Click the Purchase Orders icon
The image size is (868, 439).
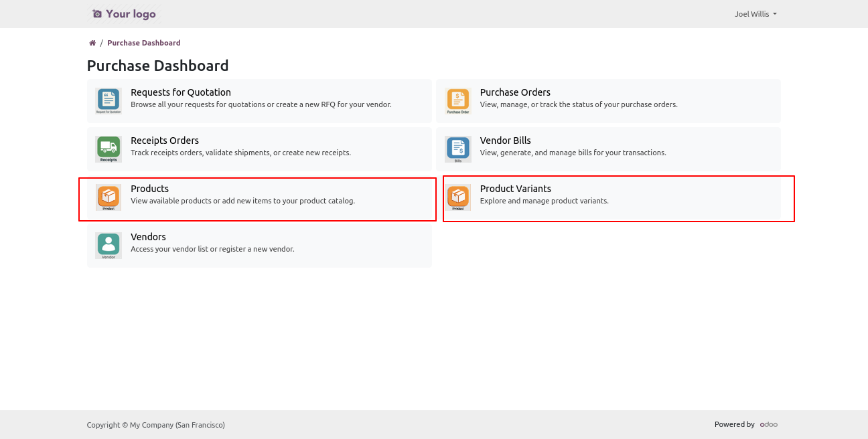click(x=458, y=101)
